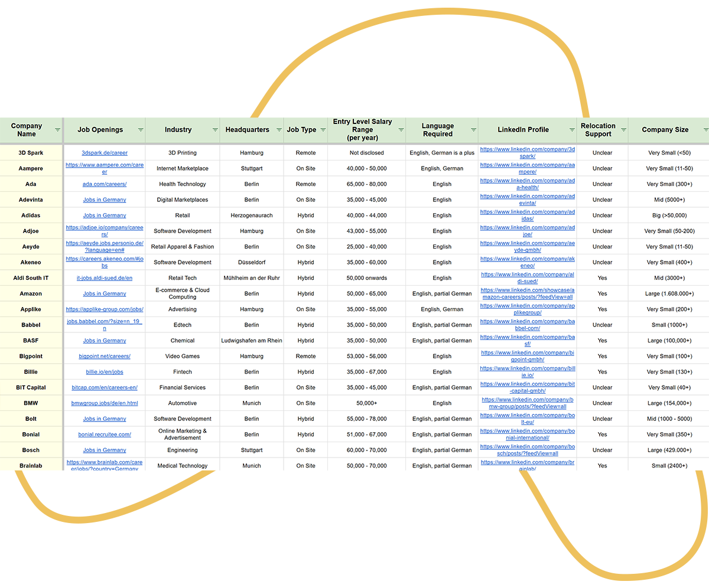The image size is (709, 588).
Task: Select the Health Technology industry cell
Action: tap(183, 184)
